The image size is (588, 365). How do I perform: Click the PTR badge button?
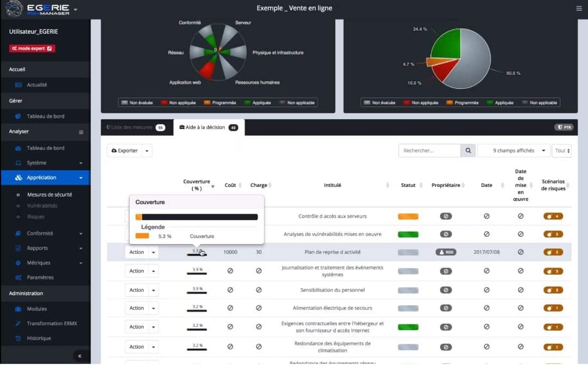pos(564,127)
